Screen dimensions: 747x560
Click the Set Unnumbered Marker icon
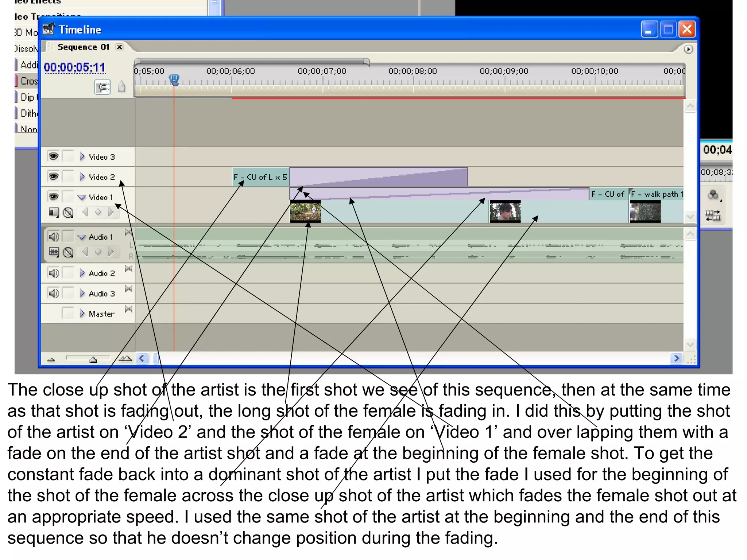[121, 87]
